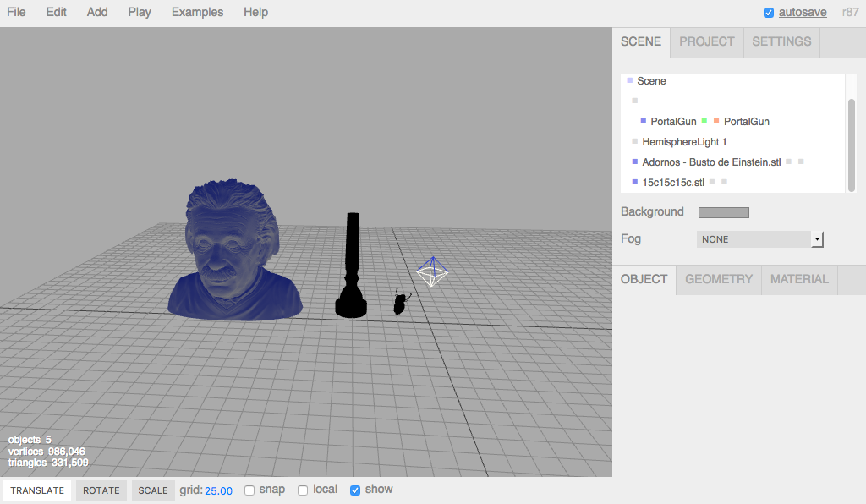
Task: Click the unnamed gray node icon under Scene
Action: pos(633,100)
